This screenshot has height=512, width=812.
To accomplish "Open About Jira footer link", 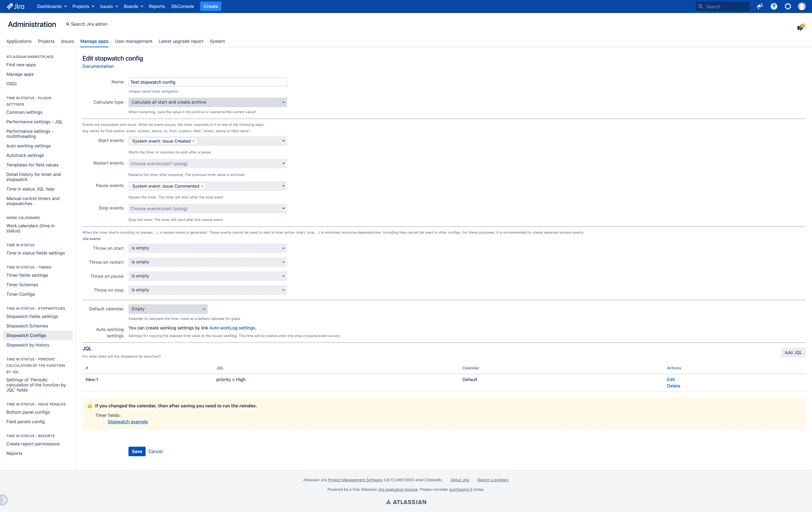I will 460,480.
